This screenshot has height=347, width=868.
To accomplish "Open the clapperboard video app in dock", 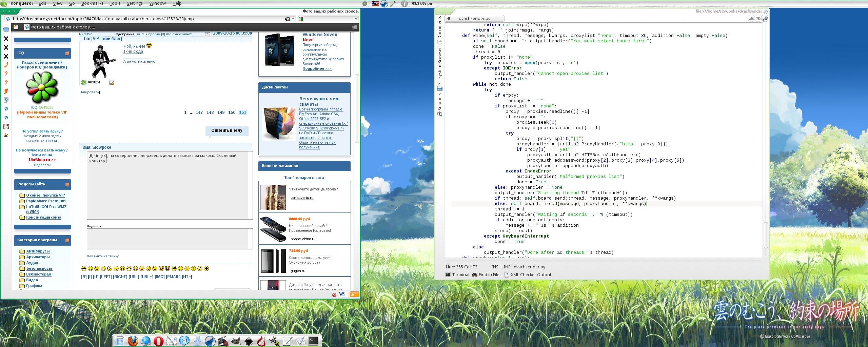I will pos(223,341).
